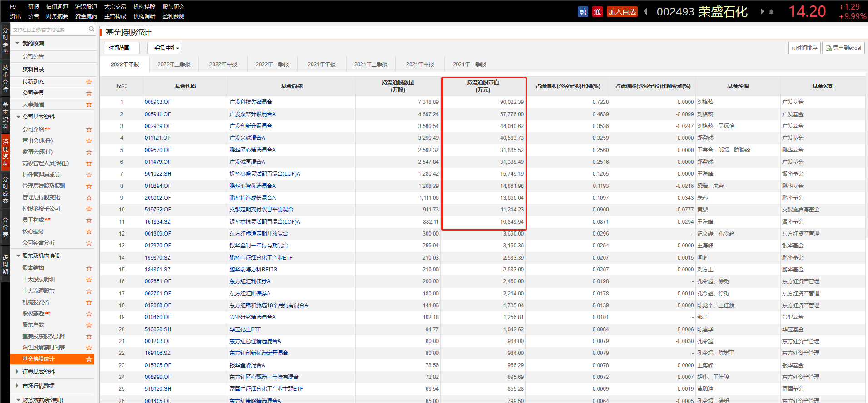This screenshot has height=403, width=868.
Task: Go to next stock with right arrow
Action: pyautogui.click(x=762, y=12)
